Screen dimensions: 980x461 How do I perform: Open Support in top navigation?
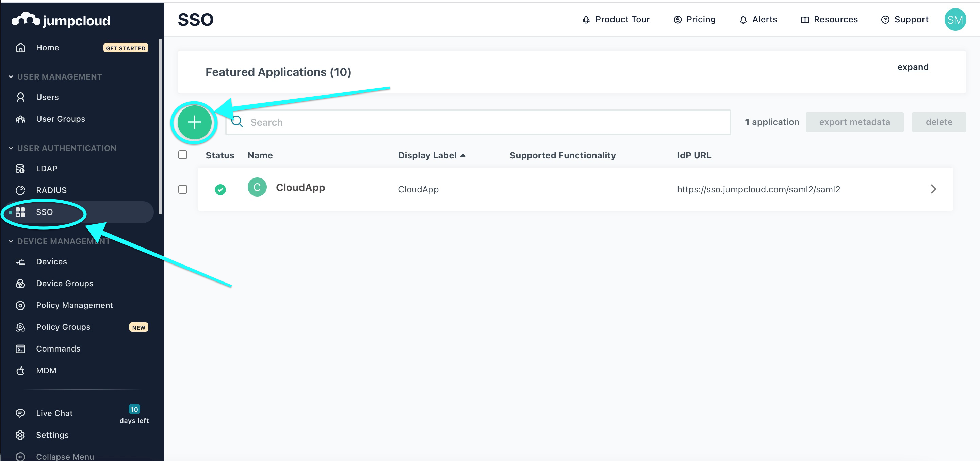click(x=911, y=19)
